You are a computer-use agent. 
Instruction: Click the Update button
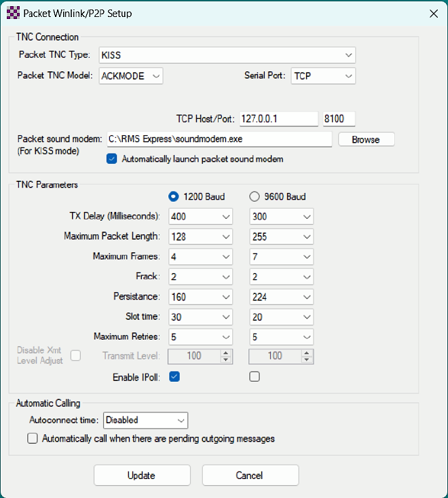tap(142, 475)
